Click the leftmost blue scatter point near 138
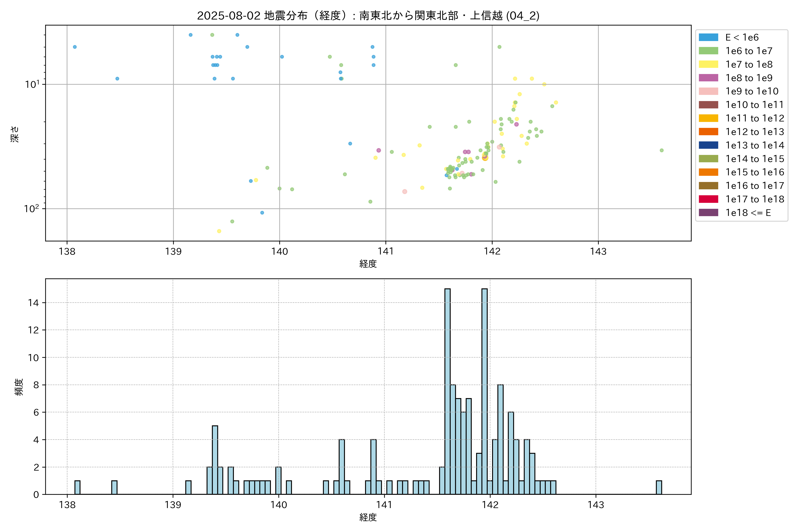Viewport: 798px width, 532px height. [75, 47]
